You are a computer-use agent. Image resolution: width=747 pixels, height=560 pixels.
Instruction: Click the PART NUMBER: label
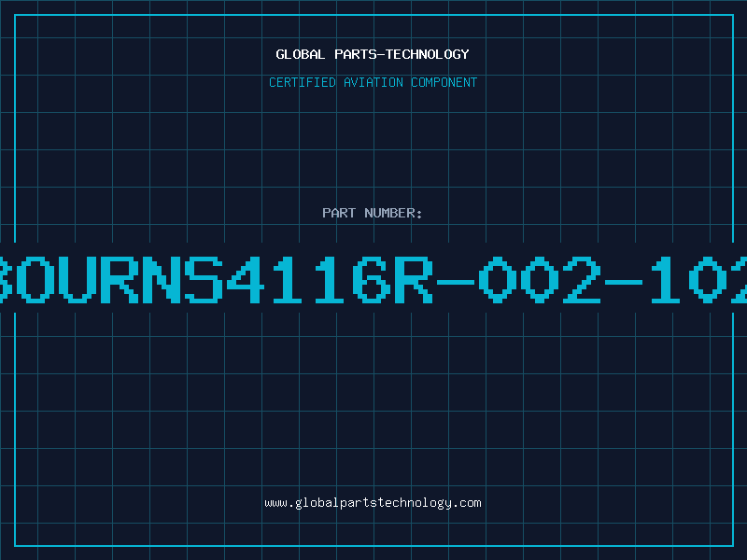click(373, 213)
